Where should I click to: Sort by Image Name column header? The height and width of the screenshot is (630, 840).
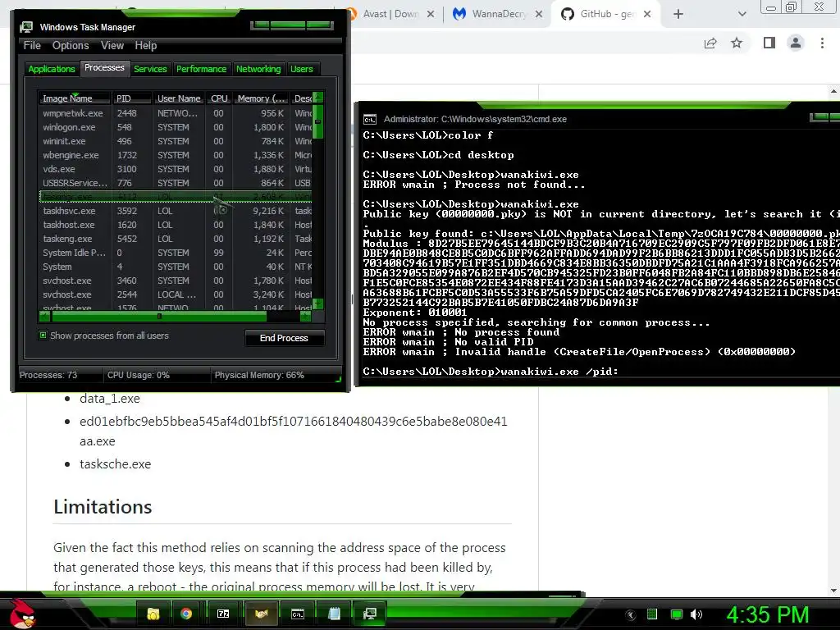(x=75, y=98)
